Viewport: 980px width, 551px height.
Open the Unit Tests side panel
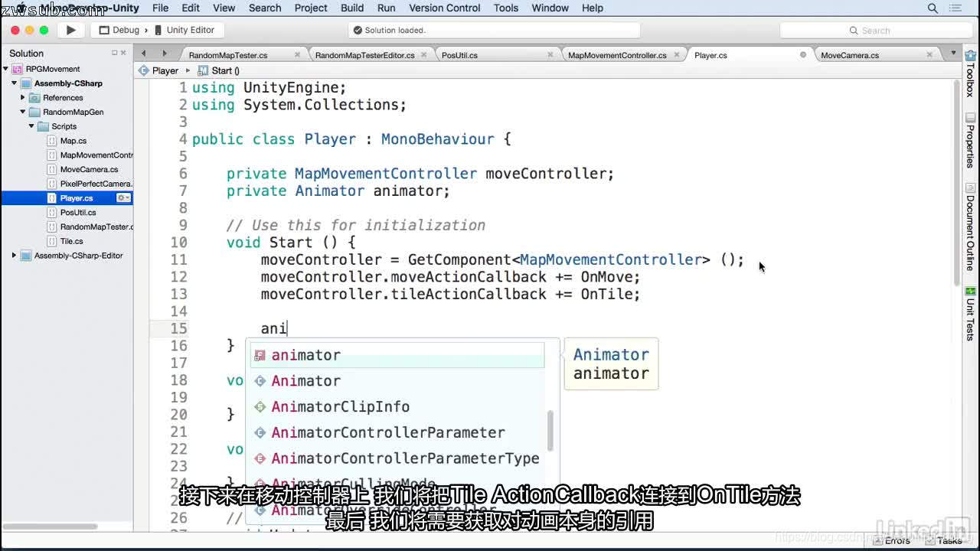tap(970, 314)
